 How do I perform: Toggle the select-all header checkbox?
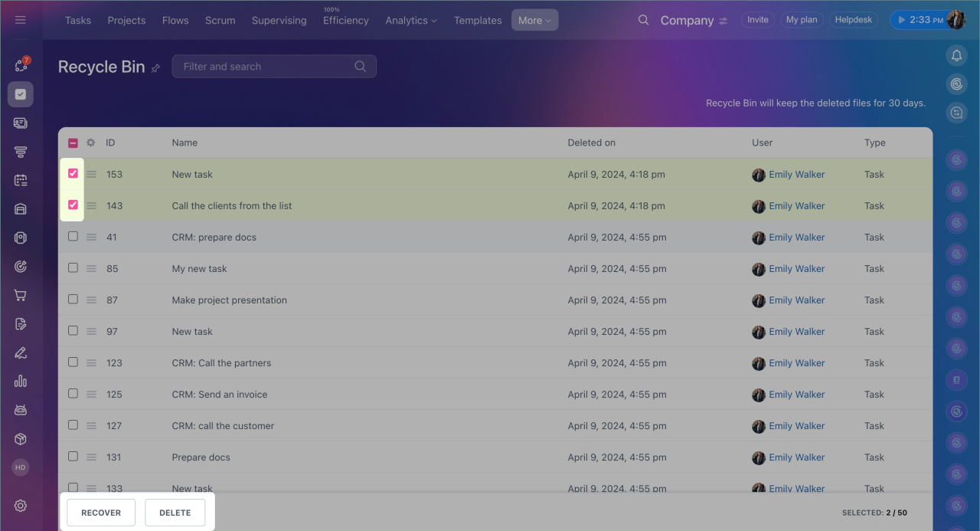coord(73,143)
